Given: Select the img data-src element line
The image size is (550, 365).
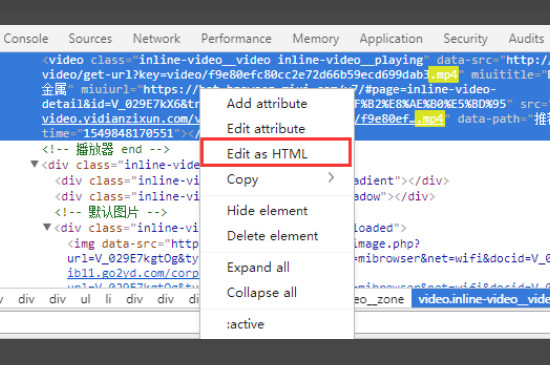Looking at the screenshot, I should click(133, 243).
